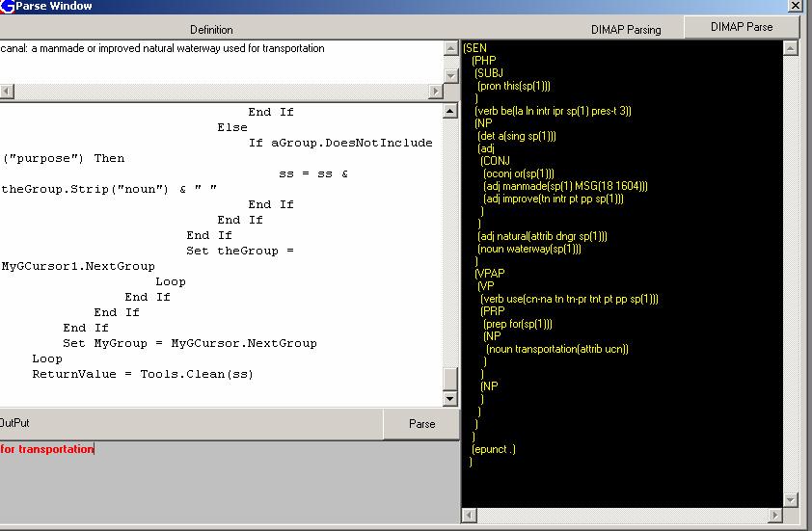Click the 'ReturnValue = Tools.Clean(ss)' code line
Image resolution: width=812 pixels, height=531 pixels.
tap(143, 374)
